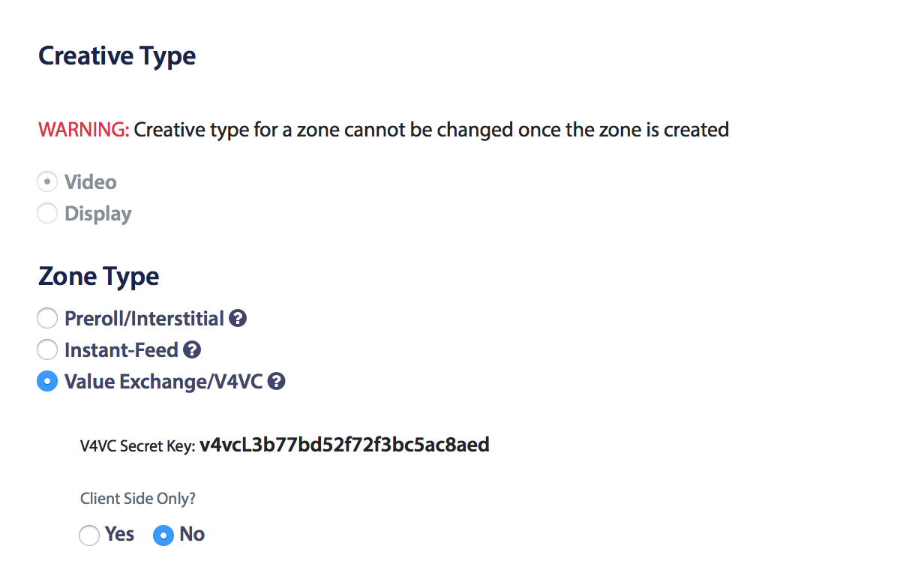
Task: Show help tooltip for Value Exchange/V4VC
Action: [276, 381]
